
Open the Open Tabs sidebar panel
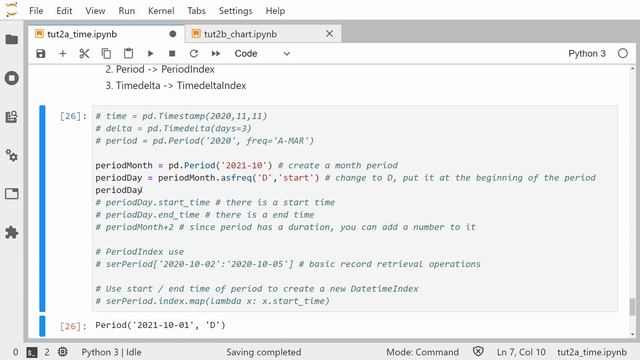tap(12, 194)
